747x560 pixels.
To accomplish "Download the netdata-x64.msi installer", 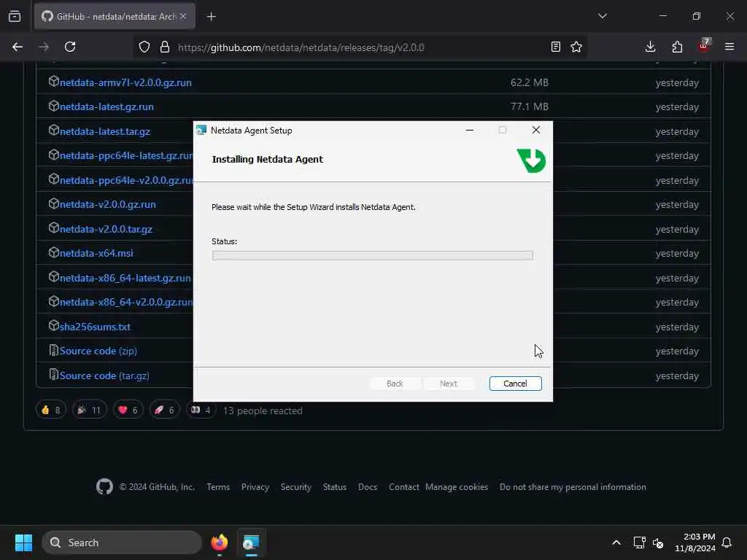I will click(96, 253).
